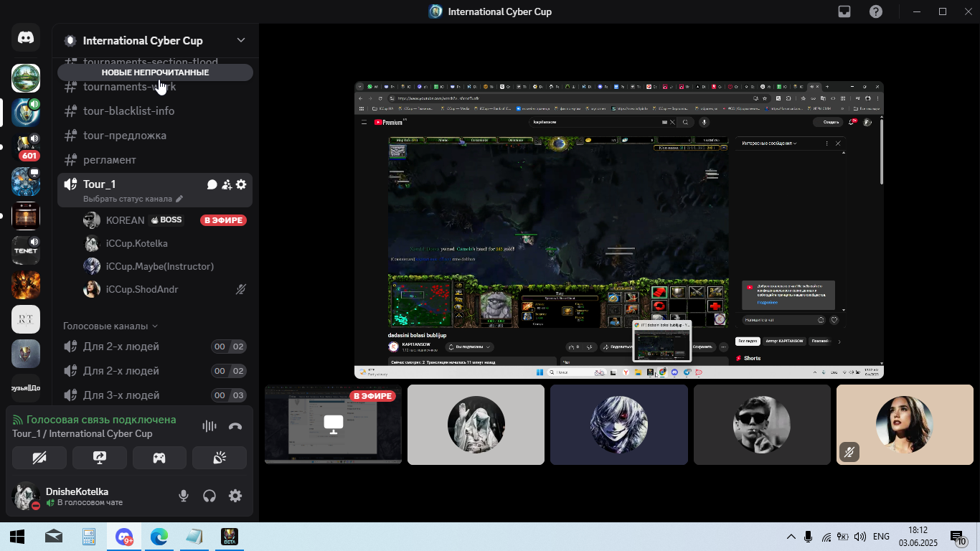The height and width of the screenshot is (551, 980).
Task: Toggle microphone mute in user panel
Action: point(184,496)
